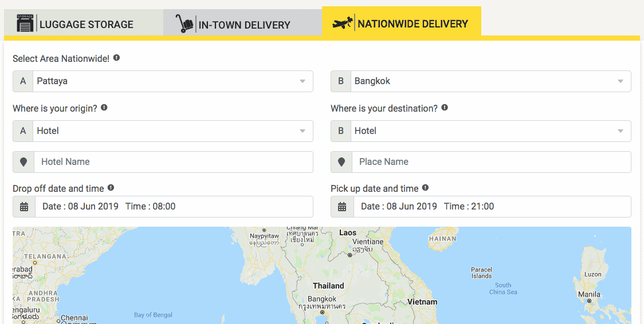The height and width of the screenshot is (324, 644).
Task: Click info icon next to destination question
Action: coord(445,108)
